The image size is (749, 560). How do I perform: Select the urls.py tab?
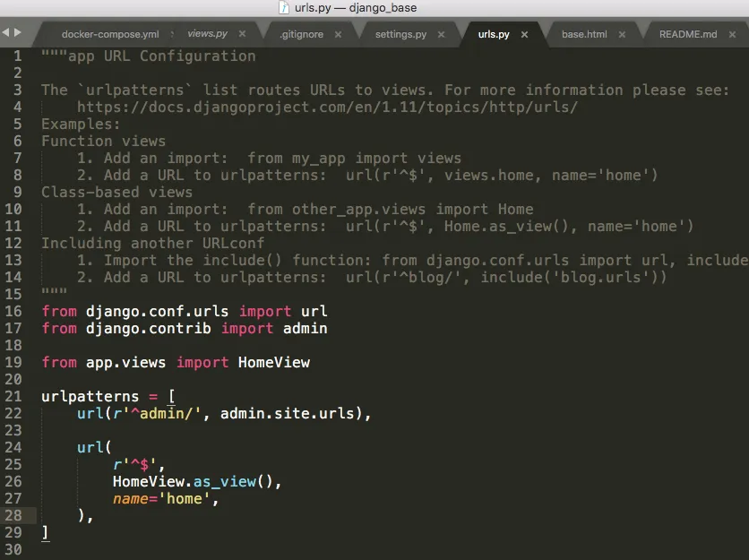(x=494, y=34)
